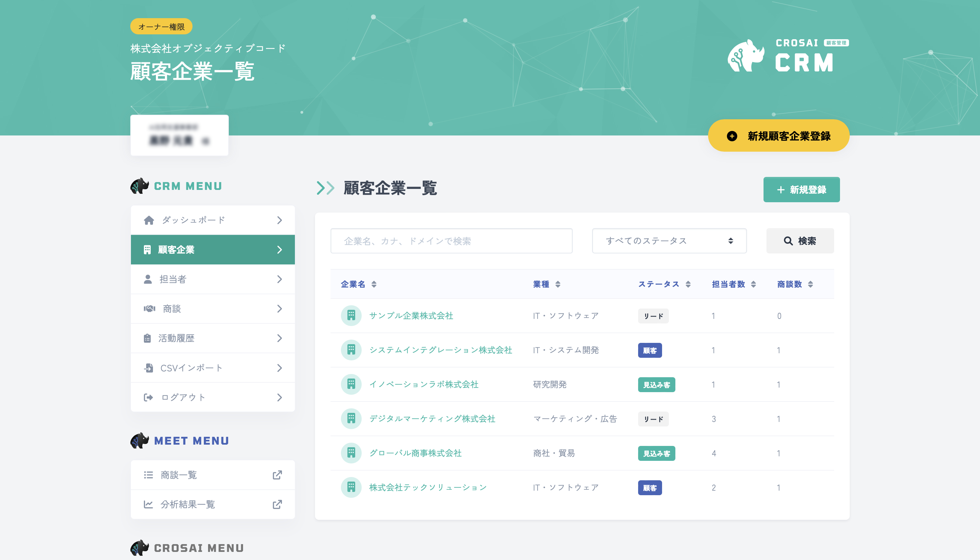This screenshot has width=980, height=560.
Task: Open 株式会社テックソリューション company link
Action: 428,487
